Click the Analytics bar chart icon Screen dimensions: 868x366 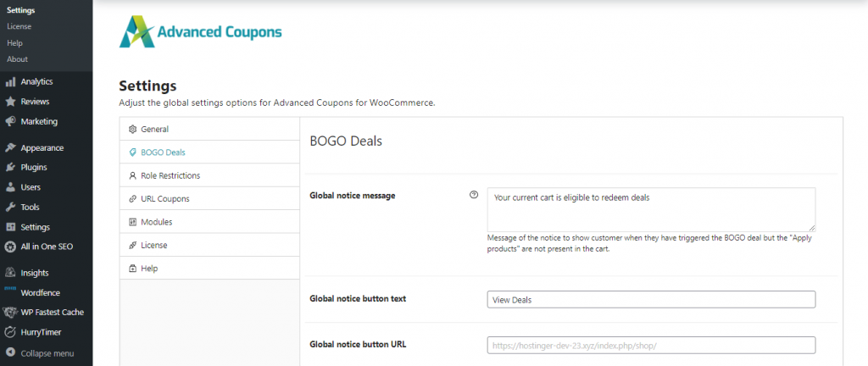[10, 81]
